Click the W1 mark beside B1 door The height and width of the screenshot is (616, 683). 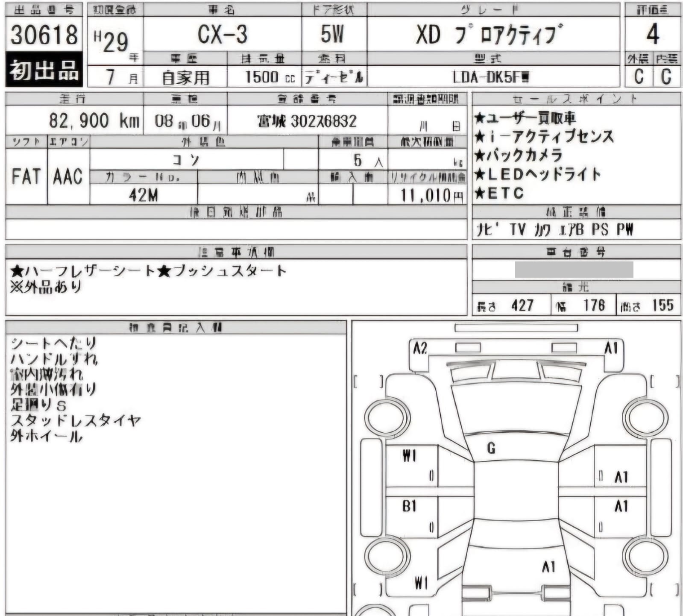coord(409,456)
